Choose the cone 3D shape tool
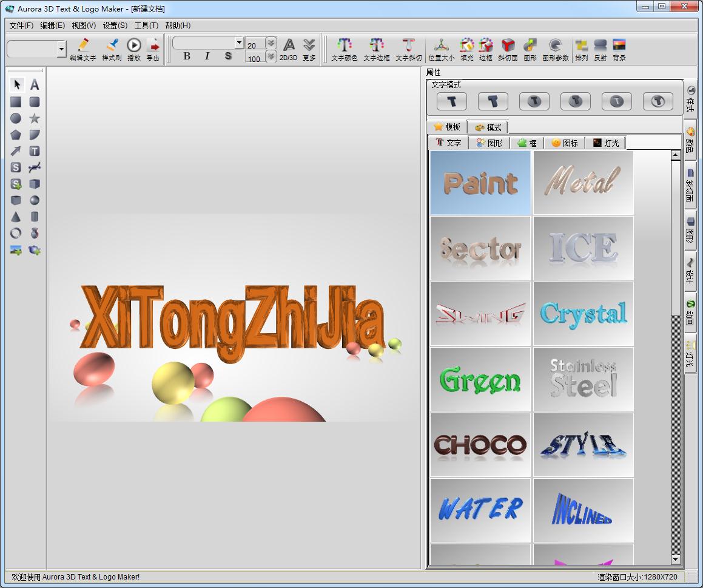This screenshot has width=703, height=588. pos(16,217)
